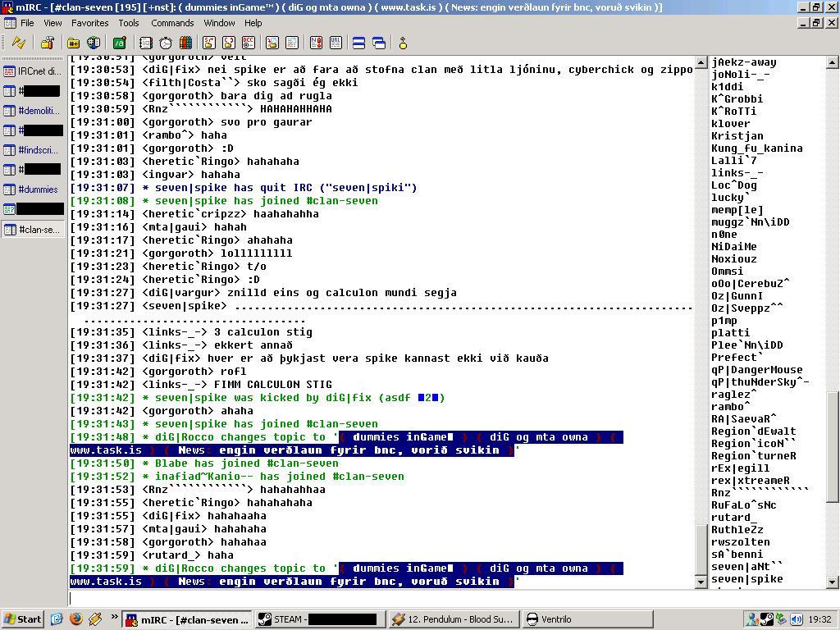Launch Internet Explorer from quick launch
Image resolution: width=840 pixels, height=630 pixels.
[x=57, y=619]
